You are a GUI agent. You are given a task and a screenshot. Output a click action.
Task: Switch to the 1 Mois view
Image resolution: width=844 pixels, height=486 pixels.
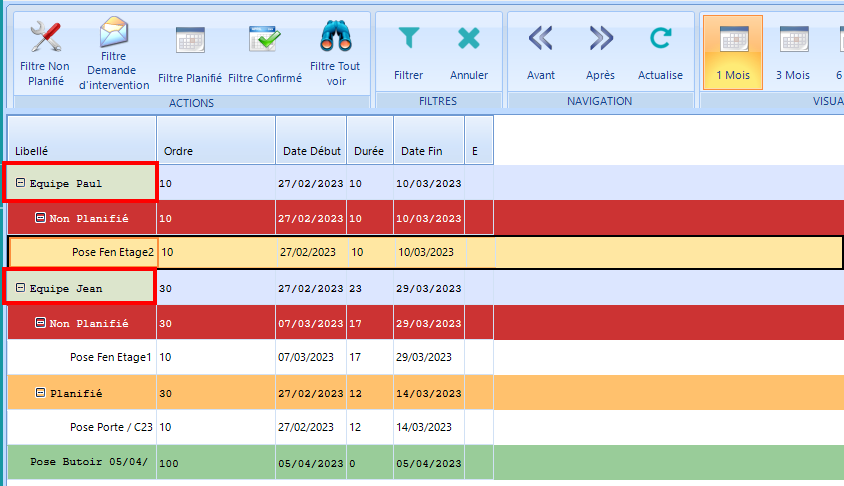(734, 40)
